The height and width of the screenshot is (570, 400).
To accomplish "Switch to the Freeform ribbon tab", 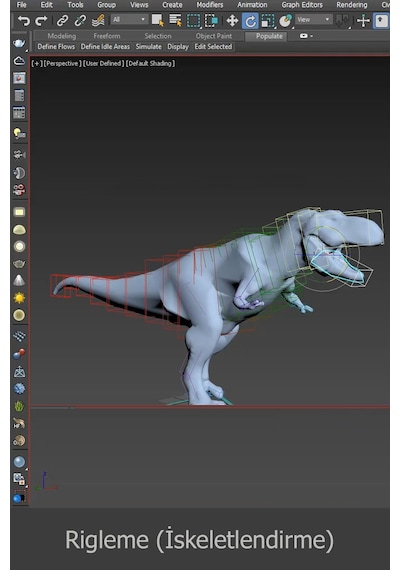I will (x=107, y=36).
